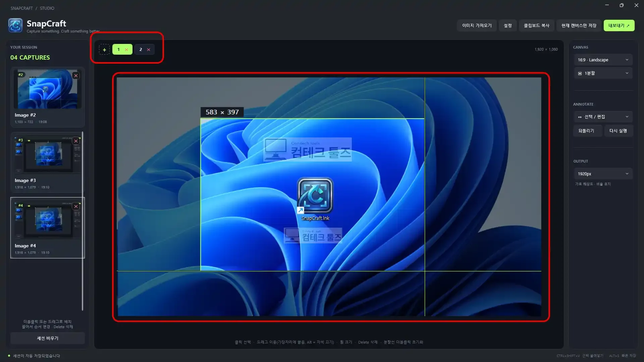Open the 1분할 layout dropdown
Screen dimensions: 644x362
coord(603,73)
